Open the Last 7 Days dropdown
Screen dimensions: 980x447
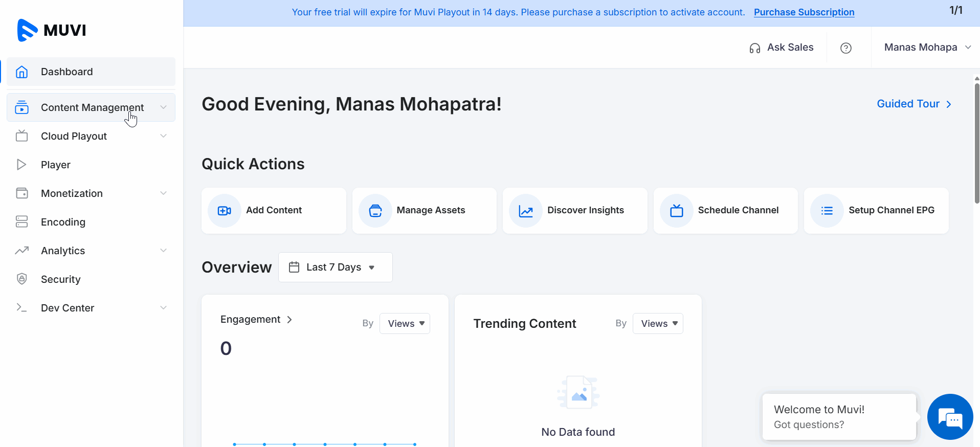click(x=335, y=267)
